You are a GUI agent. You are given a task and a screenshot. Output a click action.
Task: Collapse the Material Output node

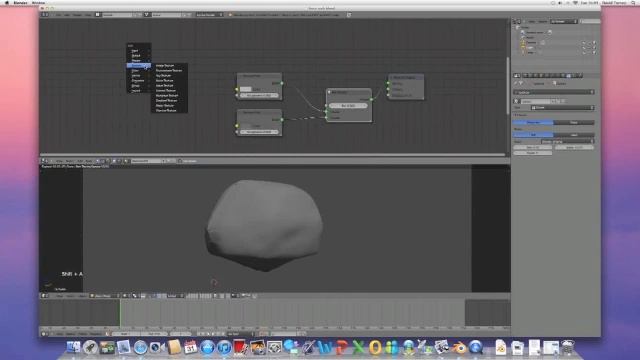391,77
